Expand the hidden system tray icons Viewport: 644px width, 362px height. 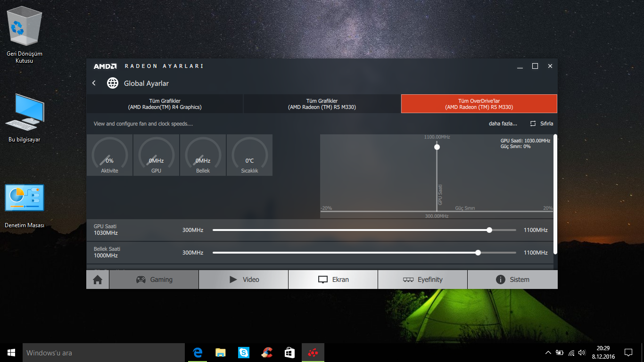point(548,353)
